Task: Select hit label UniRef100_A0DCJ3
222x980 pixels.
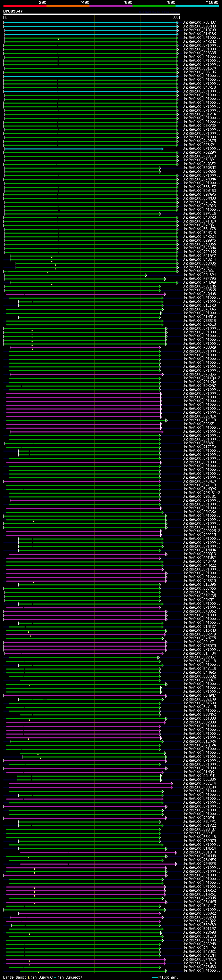Action: [x=199, y=156]
